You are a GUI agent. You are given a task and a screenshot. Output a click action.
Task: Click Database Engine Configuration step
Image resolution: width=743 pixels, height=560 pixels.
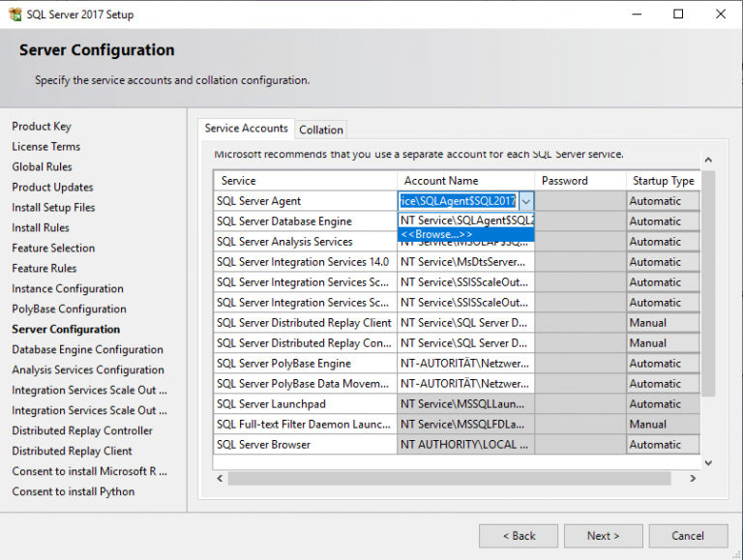[x=88, y=350]
